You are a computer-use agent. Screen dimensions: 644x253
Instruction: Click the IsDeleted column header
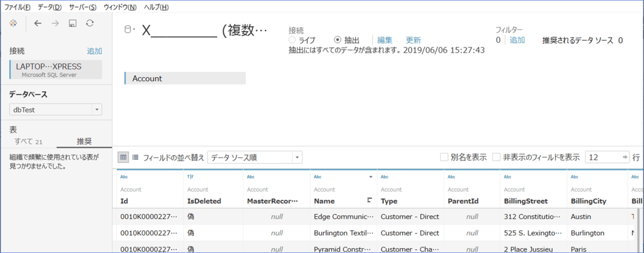(204, 201)
